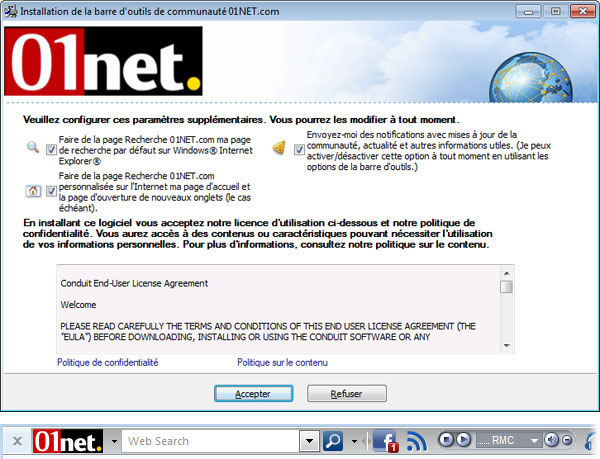Click the house icon beside homepage option
600x459 pixels.
33,190
